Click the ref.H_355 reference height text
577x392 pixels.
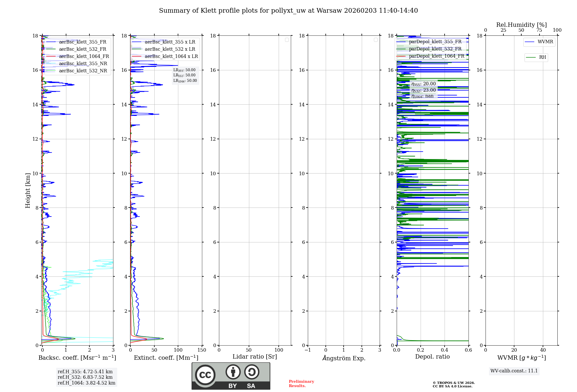click(x=85, y=372)
